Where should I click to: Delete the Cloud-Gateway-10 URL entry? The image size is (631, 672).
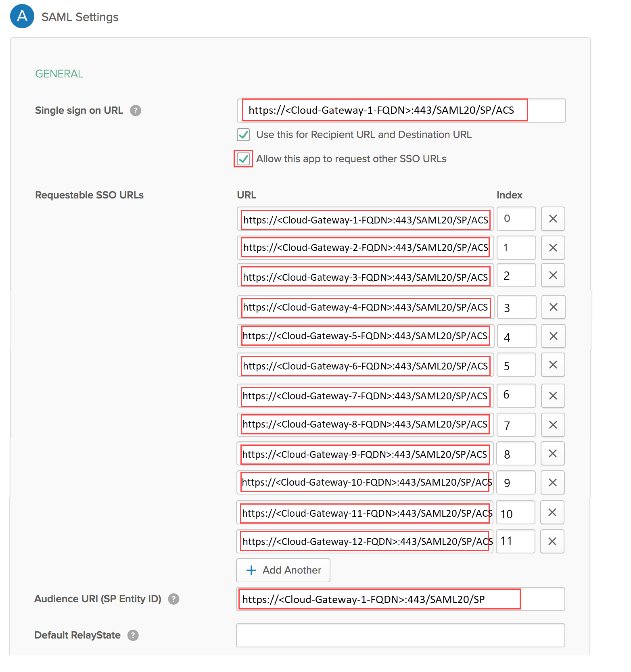click(552, 482)
